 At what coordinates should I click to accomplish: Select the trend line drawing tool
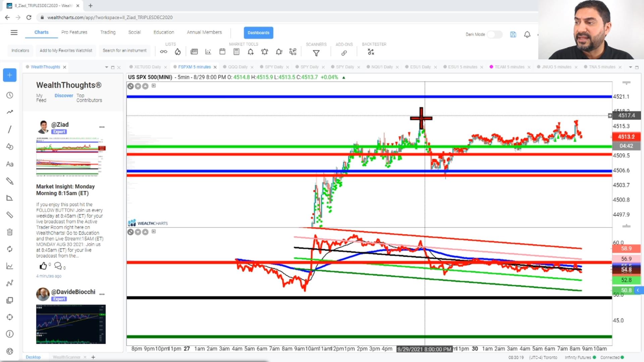pos(10,129)
